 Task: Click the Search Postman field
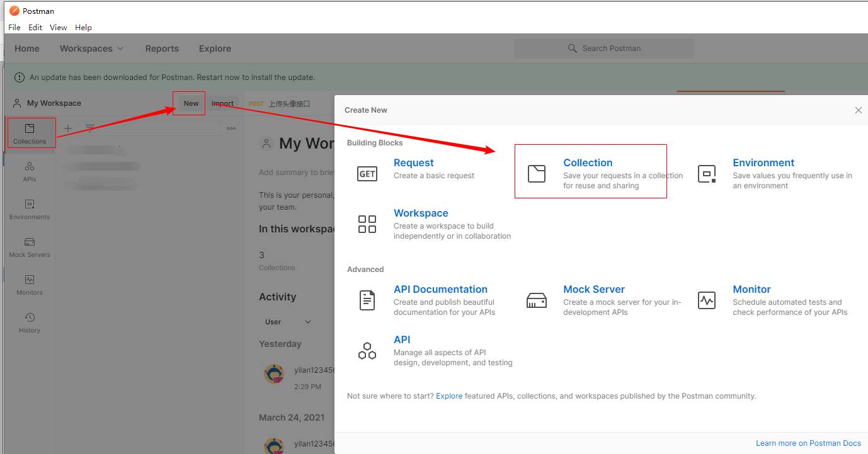click(x=604, y=48)
